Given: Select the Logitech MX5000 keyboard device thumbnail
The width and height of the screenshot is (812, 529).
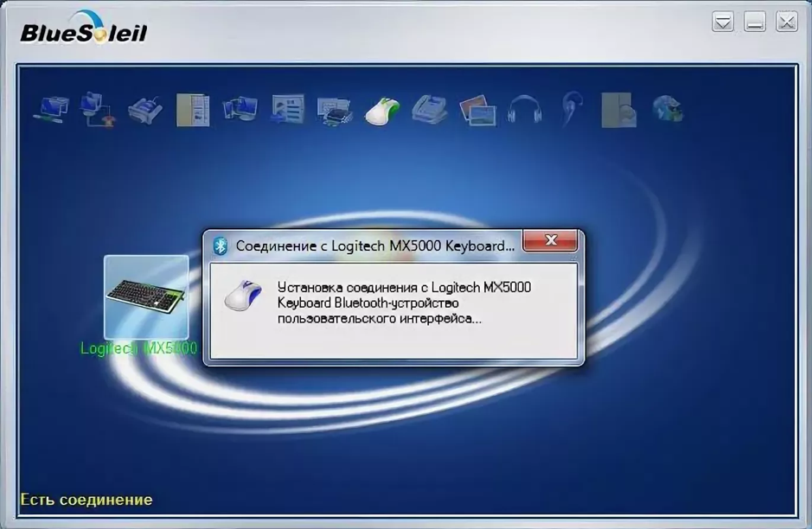Looking at the screenshot, I should point(146,297).
